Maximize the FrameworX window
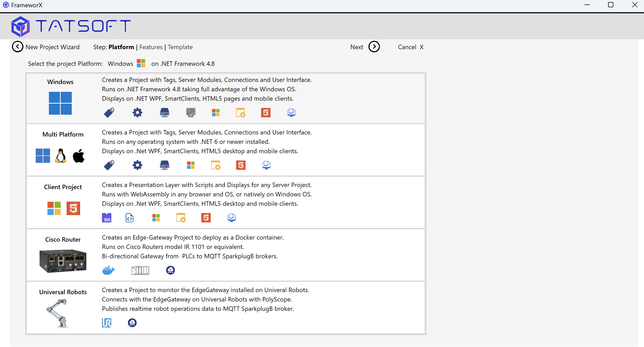 point(611,5)
